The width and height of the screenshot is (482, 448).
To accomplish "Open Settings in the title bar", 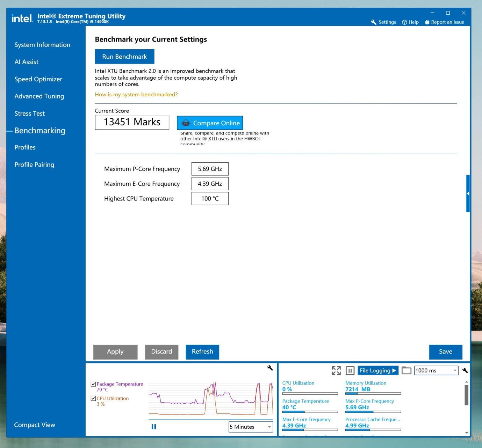I will [383, 22].
